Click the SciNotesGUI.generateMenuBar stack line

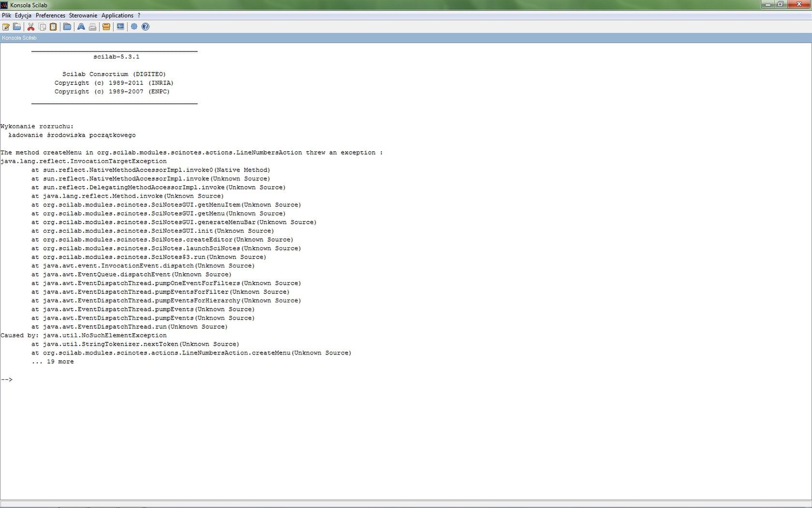[x=174, y=222]
